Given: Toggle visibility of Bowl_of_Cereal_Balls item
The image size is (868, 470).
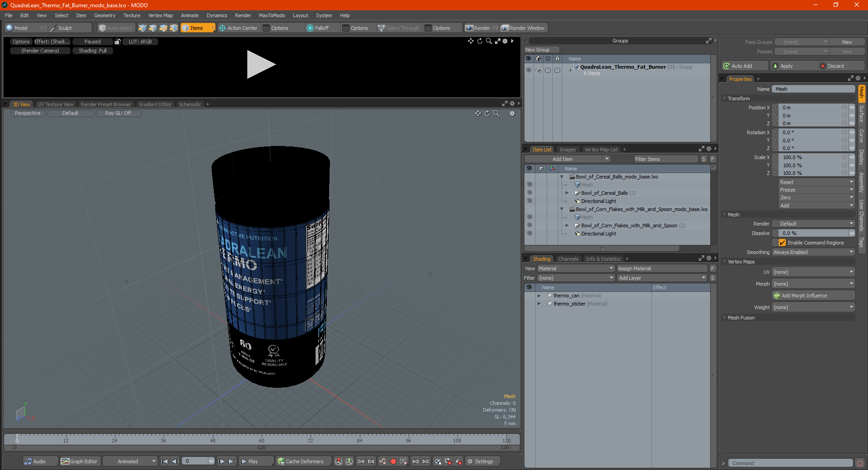Looking at the screenshot, I should tap(529, 193).
